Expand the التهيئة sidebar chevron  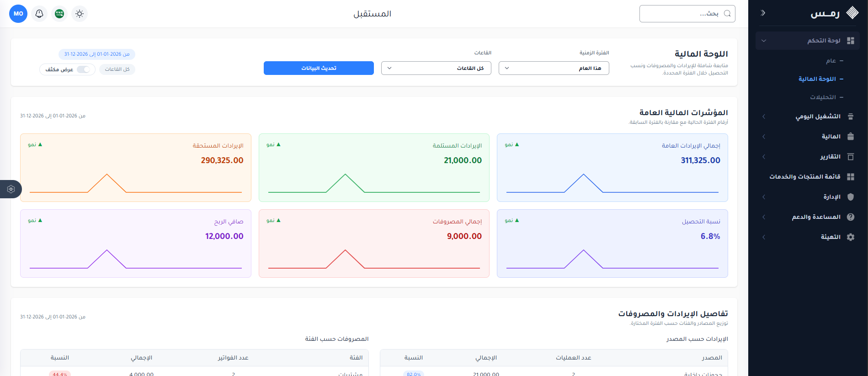(x=764, y=237)
